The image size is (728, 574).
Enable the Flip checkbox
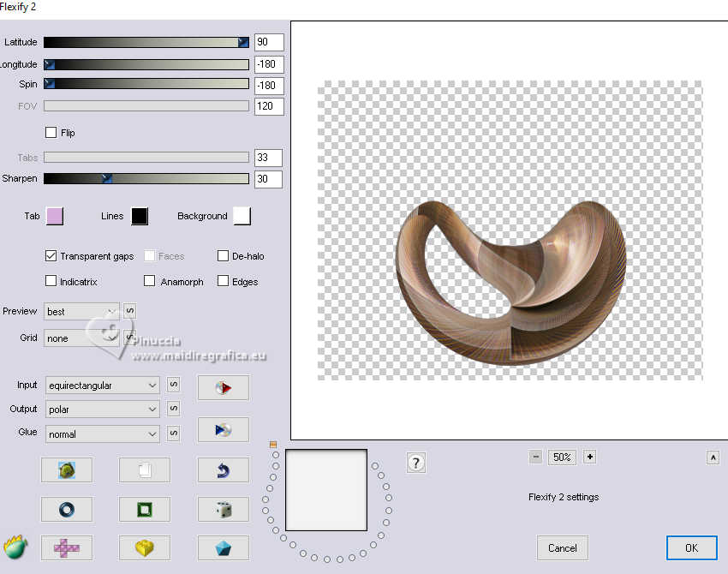coord(51,132)
